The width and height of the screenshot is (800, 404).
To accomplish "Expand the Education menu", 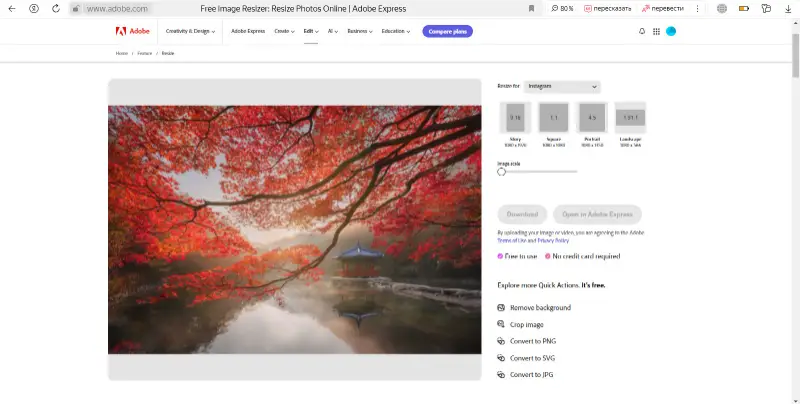I will click(x=395, y=31).
